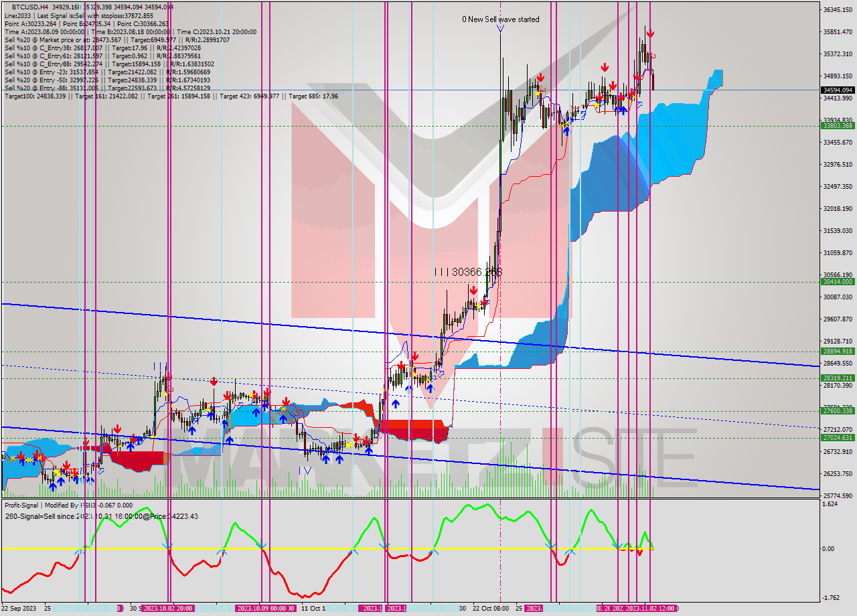Click the green level tag 27024.631
Screen dimensions: 857x616
click(x=838, y=438)
